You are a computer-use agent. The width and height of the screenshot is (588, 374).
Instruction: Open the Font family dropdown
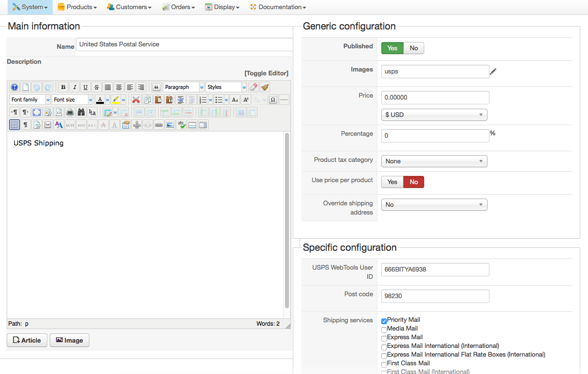(30, 100)
